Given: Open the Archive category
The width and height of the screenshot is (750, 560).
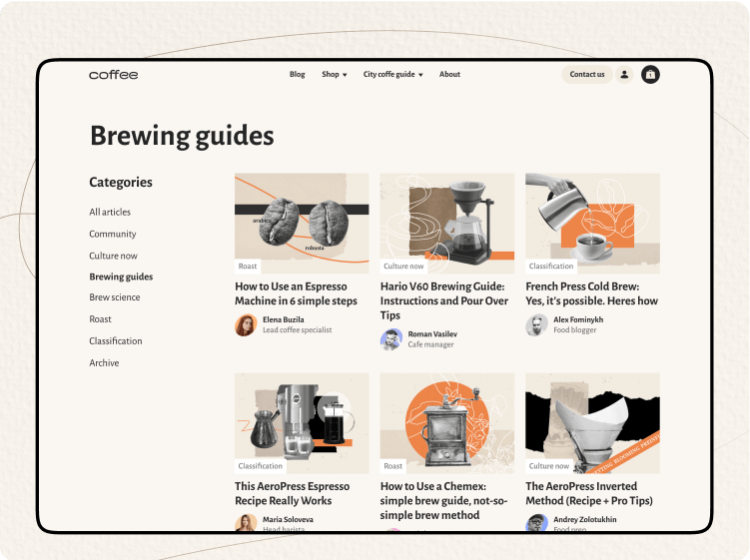Looking at the screenshot, I should [104, 363].
